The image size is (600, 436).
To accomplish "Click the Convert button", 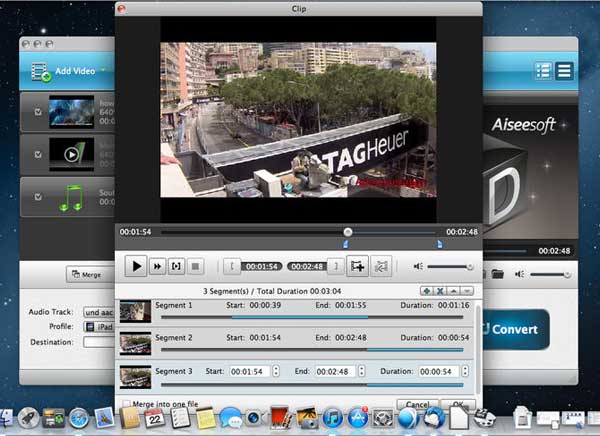I will click(516, 329).
